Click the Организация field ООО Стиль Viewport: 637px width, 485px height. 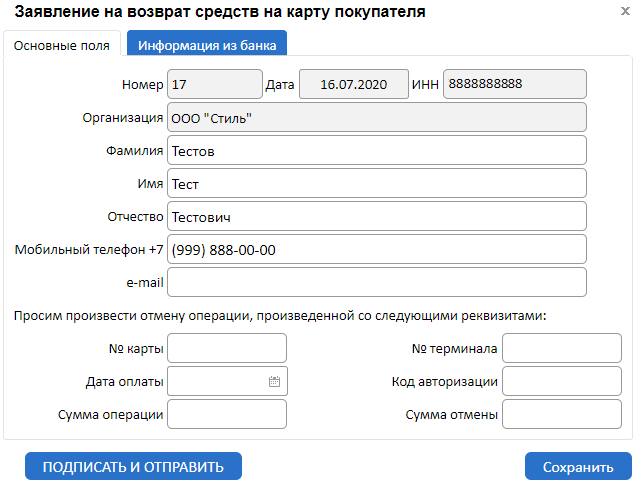pos(376,118)
